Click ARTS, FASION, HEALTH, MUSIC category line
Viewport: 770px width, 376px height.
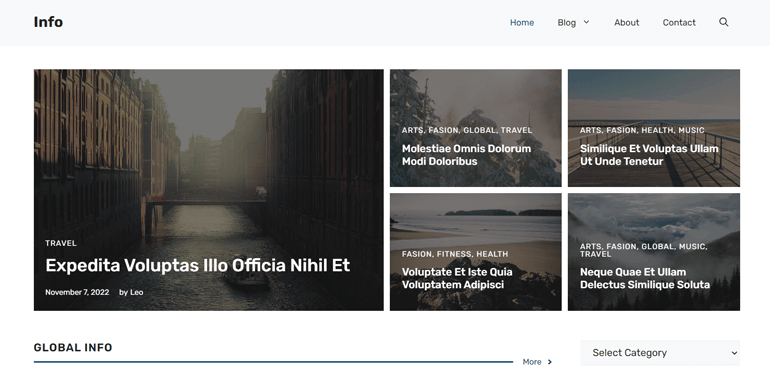pyautogui.click(x=642, y=130)
